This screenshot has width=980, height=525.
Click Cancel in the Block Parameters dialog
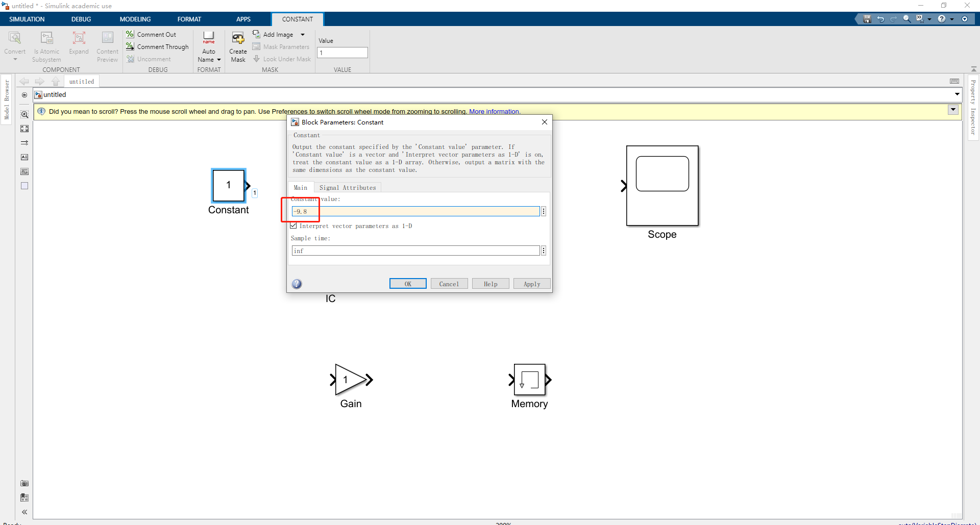point(449,284)
